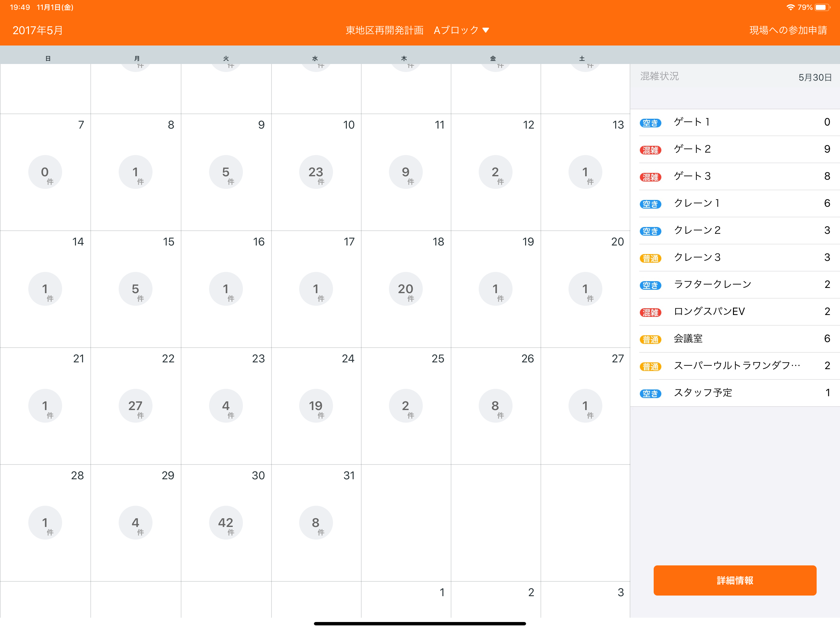Select the 1件 bubble on May 21
This screenshot has width=840, height=630.
[45, 405]
